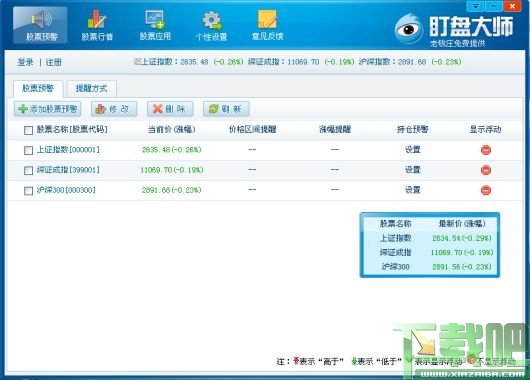
Task: Toggle floating display for 上证指数 row
Action: point(486,150)
